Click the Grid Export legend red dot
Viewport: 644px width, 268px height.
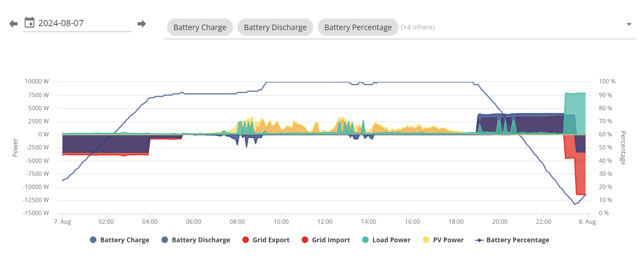(245, 240)
